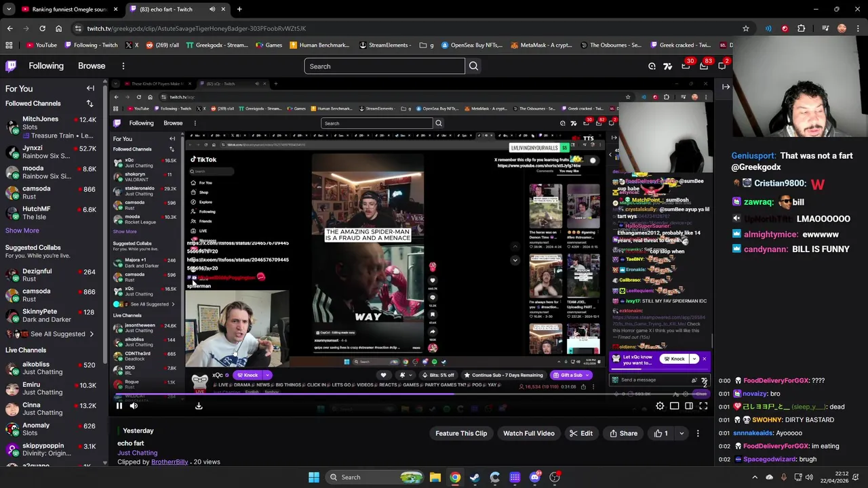Image resolution: width=868 pixels, height=488 pixels.
Task: Click the Twitch search magnifier button
Action: pyautogui.click(x=473, y=66)
